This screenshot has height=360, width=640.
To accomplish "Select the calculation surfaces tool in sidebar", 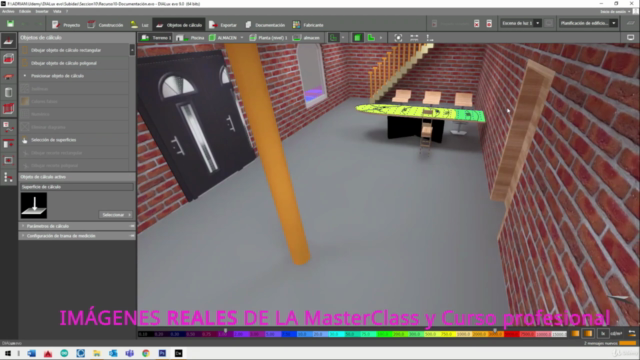I will click(8, 41).
